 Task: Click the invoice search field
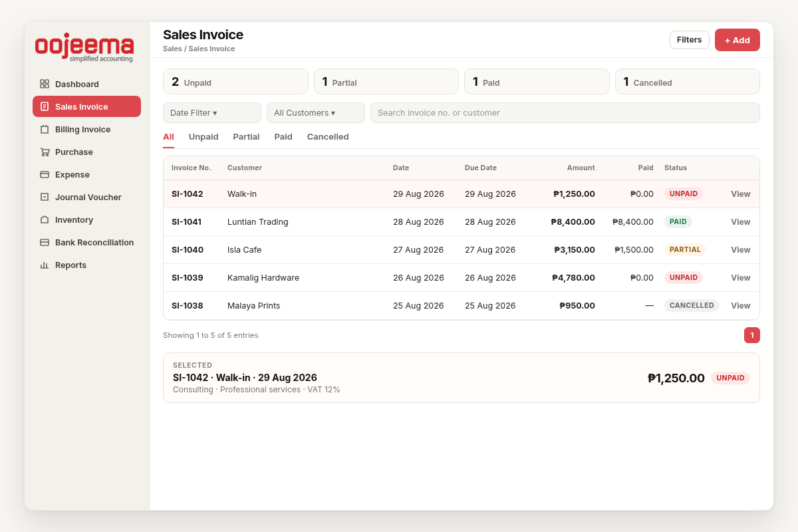[565, 112]
